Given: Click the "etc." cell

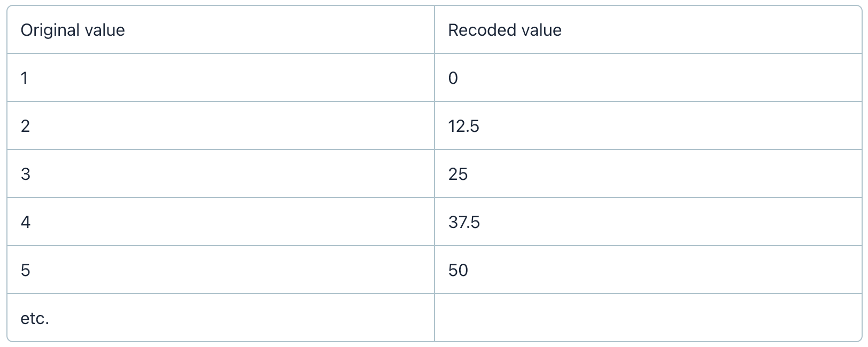Looking at the screenshot, I should pyautogui.click(x=221, y=318).
